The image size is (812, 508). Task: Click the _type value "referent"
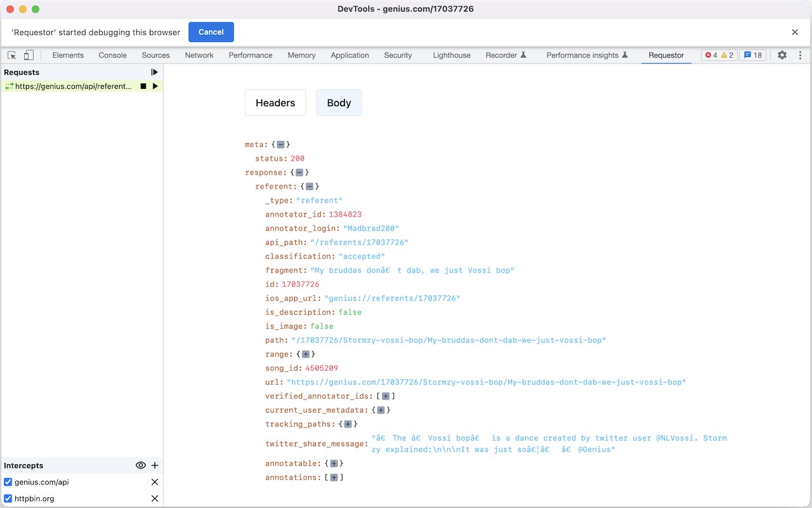(x=319, y=201)
